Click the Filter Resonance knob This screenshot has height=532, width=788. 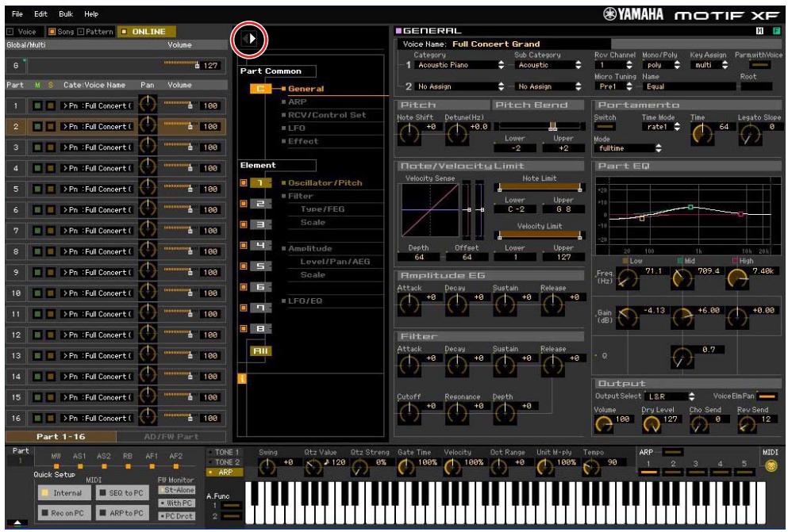(457, 412)
